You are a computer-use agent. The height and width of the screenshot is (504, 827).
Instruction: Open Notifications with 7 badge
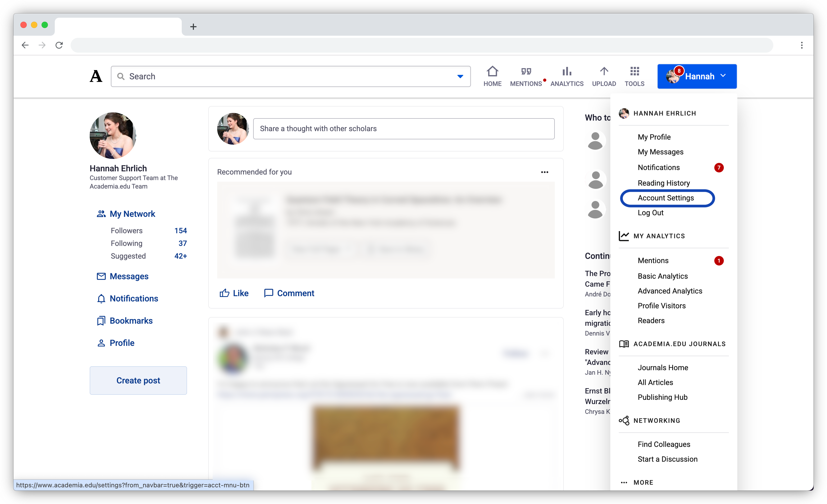(658, 167)
